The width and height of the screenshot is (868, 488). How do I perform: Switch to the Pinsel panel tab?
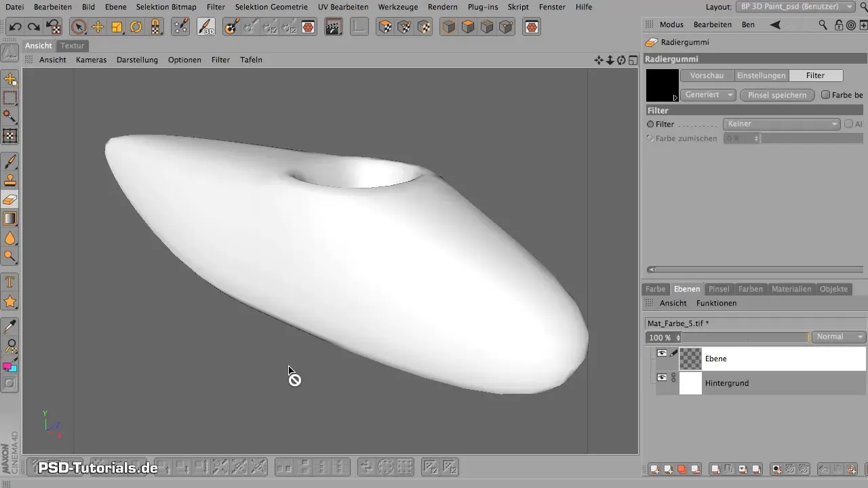tap(719, 289)
